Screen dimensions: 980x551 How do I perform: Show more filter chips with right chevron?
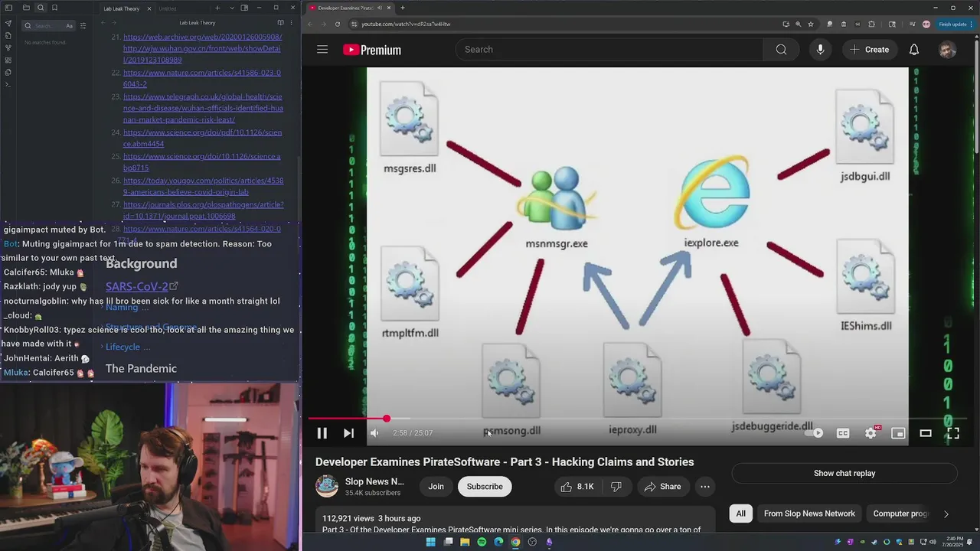pos(946,514)
